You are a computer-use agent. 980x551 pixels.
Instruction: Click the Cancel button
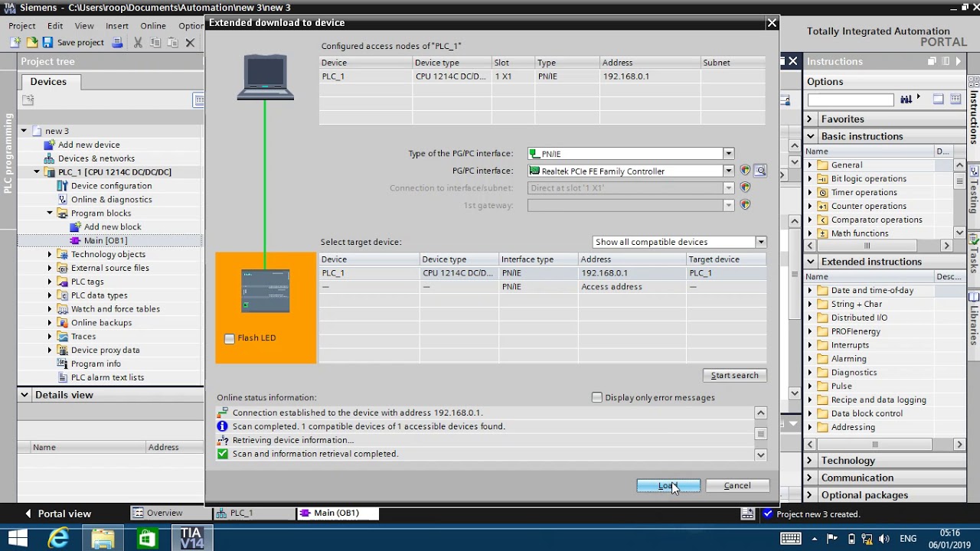point(737,485)
